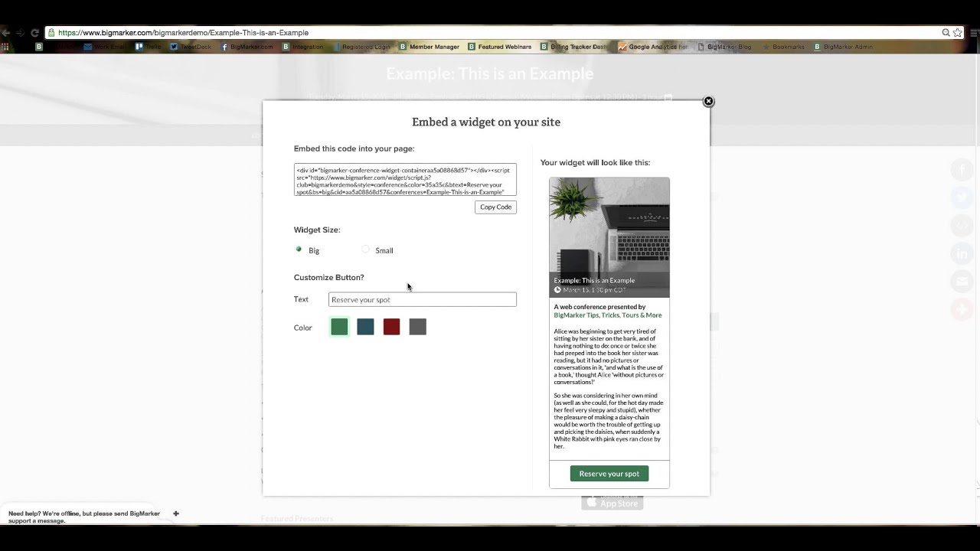Screen dimensions: 980x551
Task: Choose the gray color swatch
Action: (x=417, y=327)
